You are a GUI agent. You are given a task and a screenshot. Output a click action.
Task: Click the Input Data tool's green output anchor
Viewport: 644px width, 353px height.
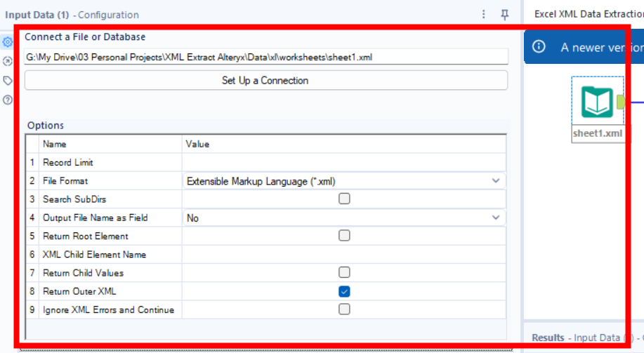click(x=621, y=102)
